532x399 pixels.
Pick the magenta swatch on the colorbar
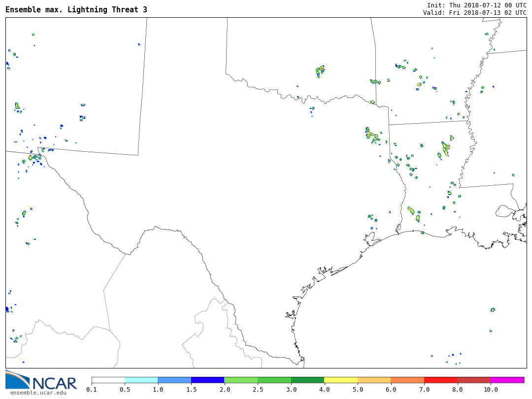pos(507,380)
